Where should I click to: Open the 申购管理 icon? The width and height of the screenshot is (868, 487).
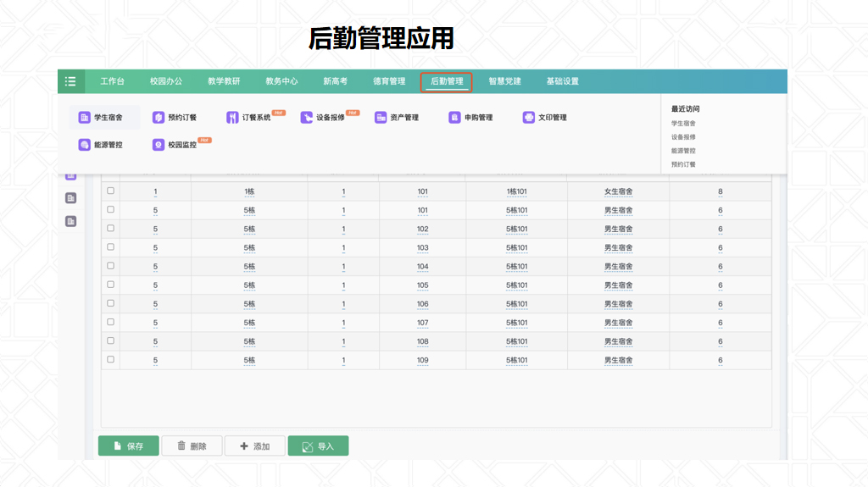pos(455,118)
